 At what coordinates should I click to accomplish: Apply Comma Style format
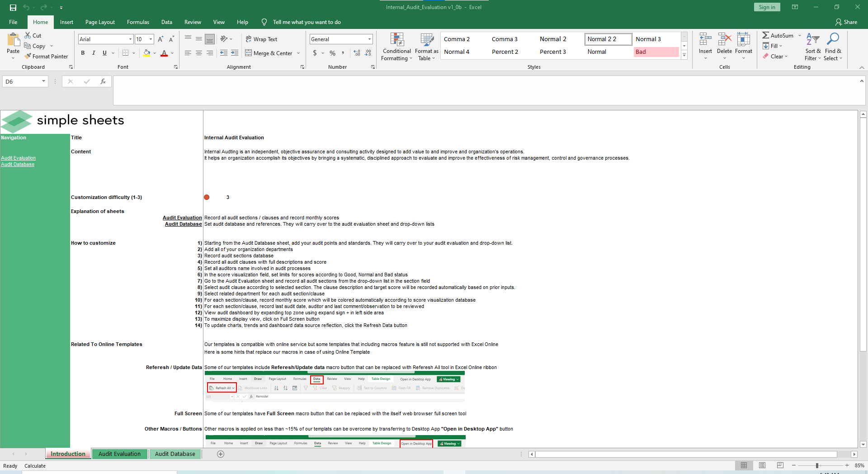[343, 53]
